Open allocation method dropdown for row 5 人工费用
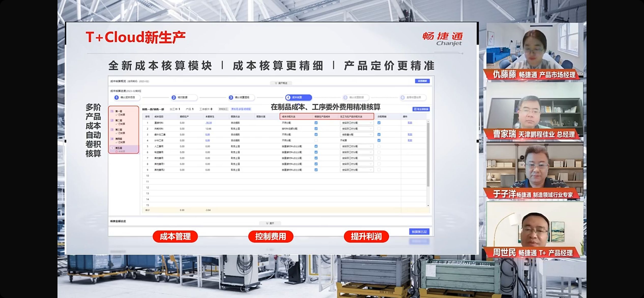644x298 pixels. pyautogui.click(x=357, y=146)
